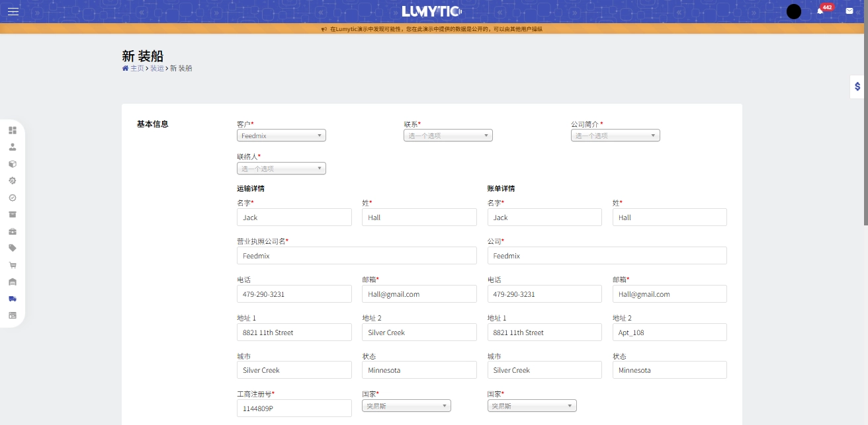The width and height of the screenshot is (868, 425).
Task: Go to 主页 breadcrumb link
Action: 136,68
